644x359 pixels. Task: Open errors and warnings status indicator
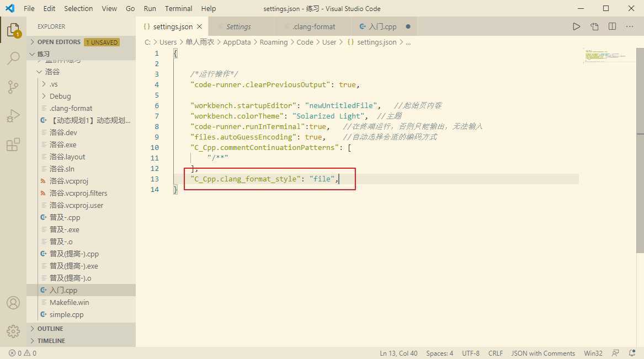[x=23, y=353]
